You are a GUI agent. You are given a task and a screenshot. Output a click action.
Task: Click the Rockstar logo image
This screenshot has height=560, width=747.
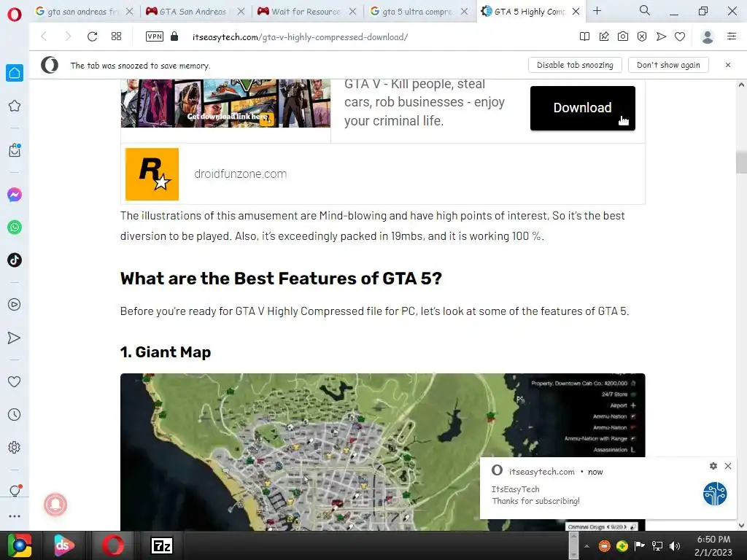coord(152,174)
